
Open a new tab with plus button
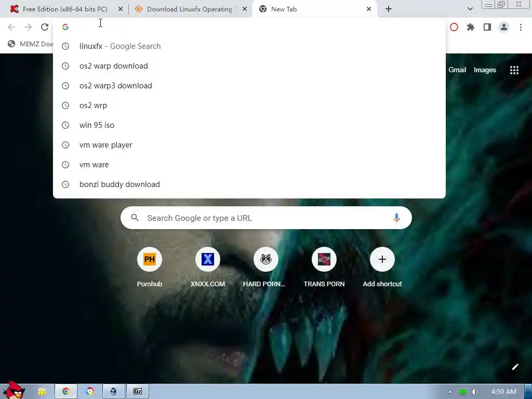click(389, 9)
